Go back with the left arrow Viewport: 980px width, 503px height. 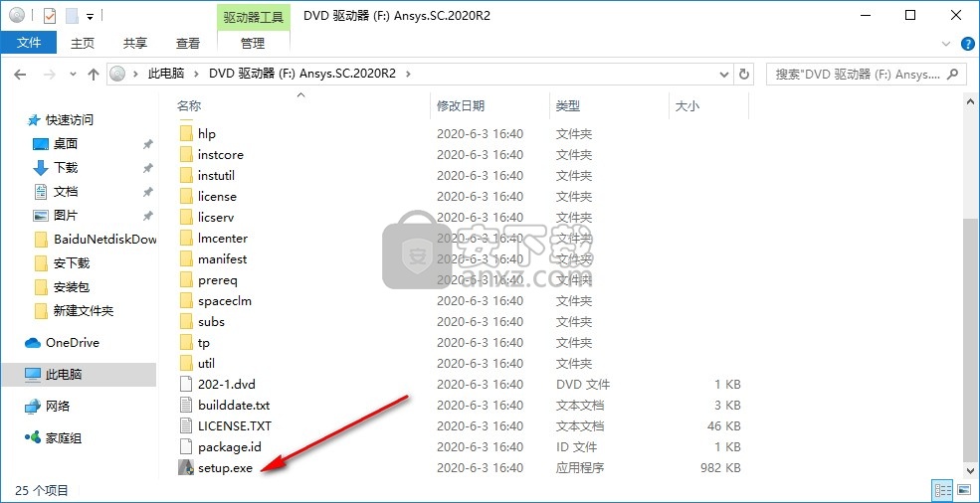[x=20, y=75]
